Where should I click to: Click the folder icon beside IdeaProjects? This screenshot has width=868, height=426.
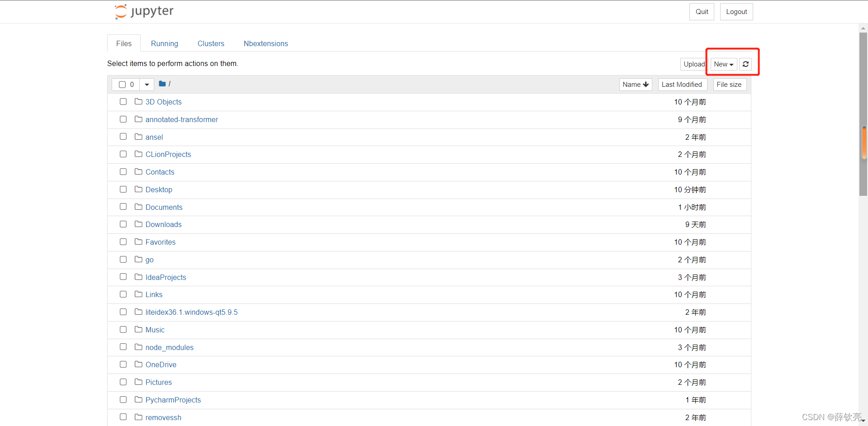point(139,277)
